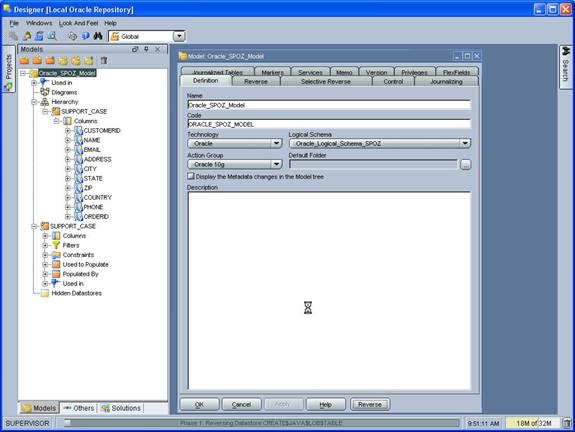Click the reversing progress bar in status bar
Viewport: 575px width, 432px height.
(x=261, y=423)
